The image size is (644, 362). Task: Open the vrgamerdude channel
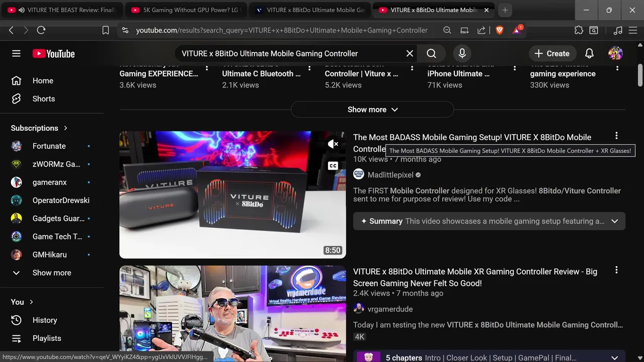point(390,309)
